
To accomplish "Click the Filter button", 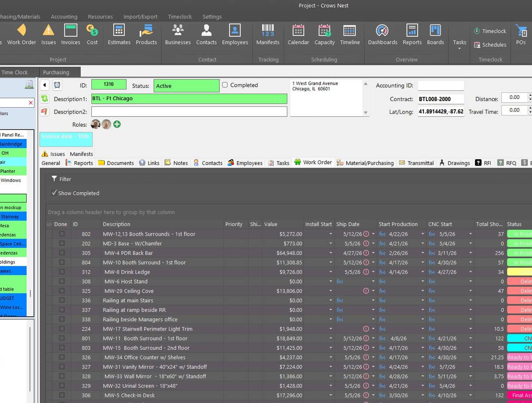I will (x=61, y=179).
